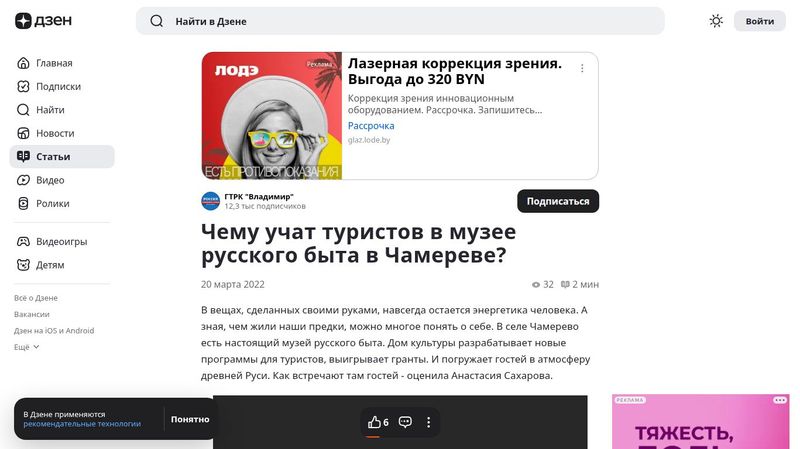Expand the Ещё footer links
Image resolution: width=800 pixels, height=449 pixels.
point(27,347)
